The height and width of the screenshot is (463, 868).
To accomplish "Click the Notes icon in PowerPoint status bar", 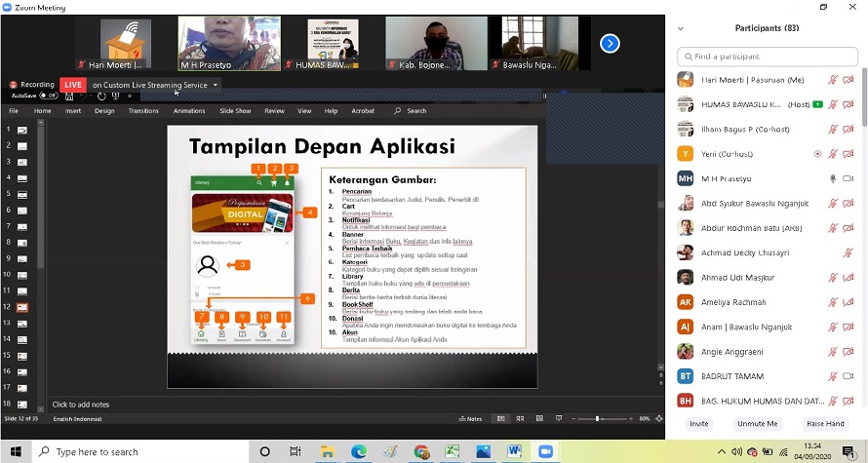I will coord(469,418).
